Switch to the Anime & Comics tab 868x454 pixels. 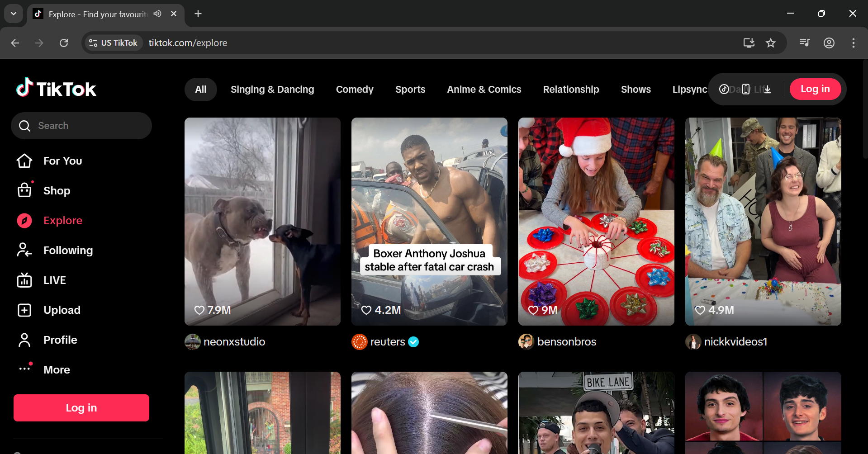pos(484,90)
